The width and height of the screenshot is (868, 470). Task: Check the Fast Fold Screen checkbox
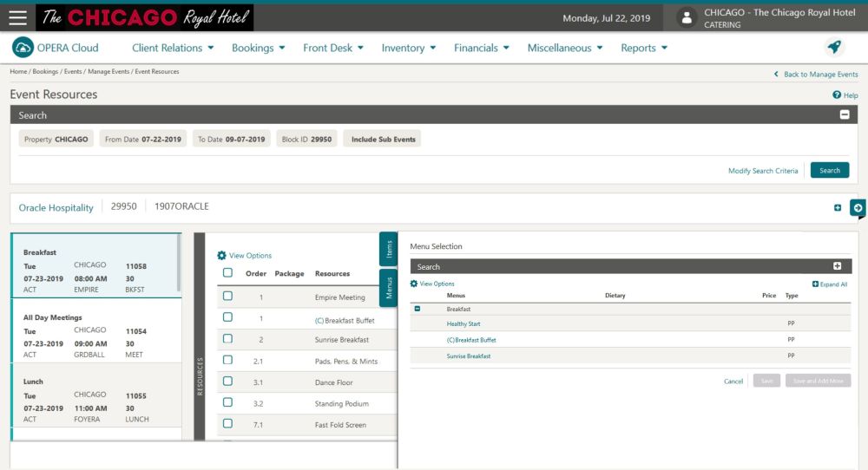[227, 423]
